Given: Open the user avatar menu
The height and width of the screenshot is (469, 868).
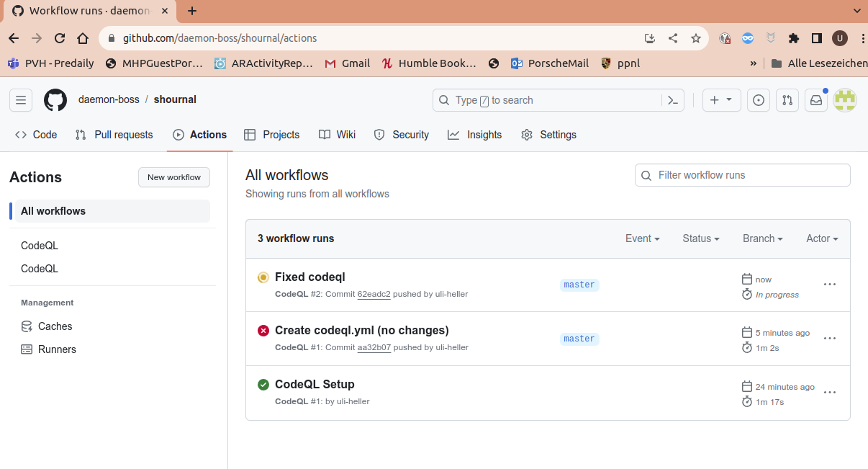Looking at the screenshot, I should [844, 100].
